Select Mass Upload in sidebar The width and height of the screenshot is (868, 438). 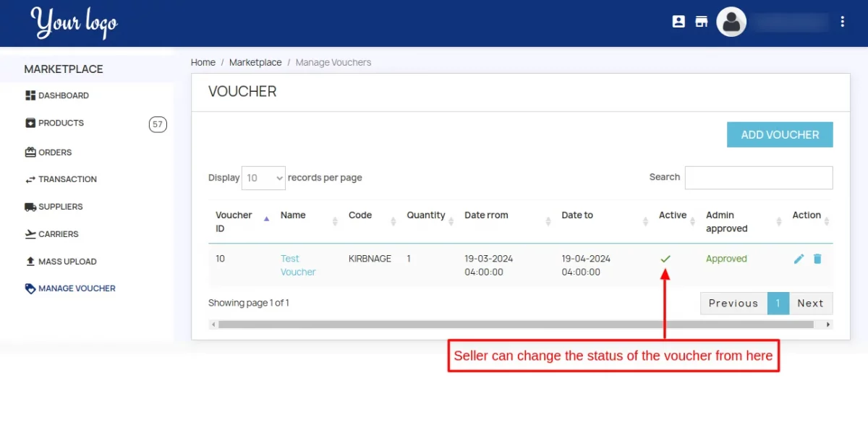(x=67, y=262)
